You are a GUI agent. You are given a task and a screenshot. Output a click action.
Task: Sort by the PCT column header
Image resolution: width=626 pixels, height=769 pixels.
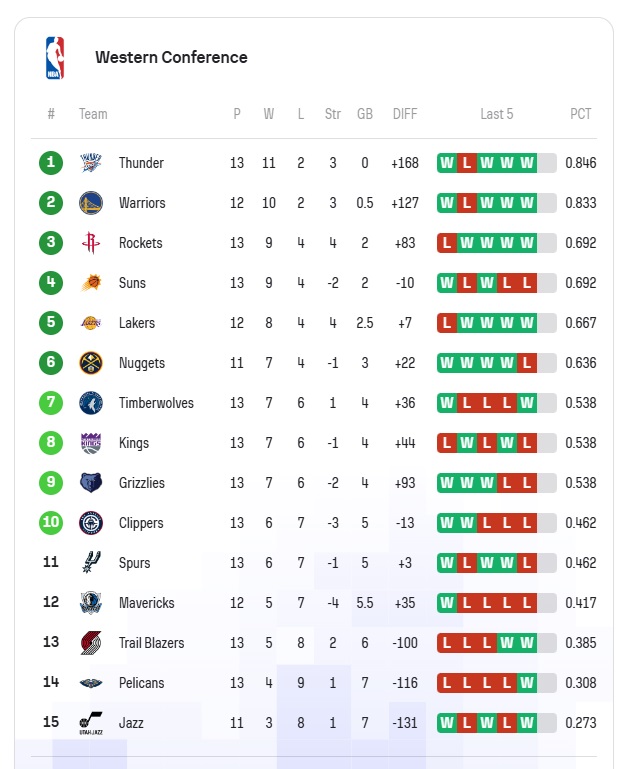click(x=580, y=114)
